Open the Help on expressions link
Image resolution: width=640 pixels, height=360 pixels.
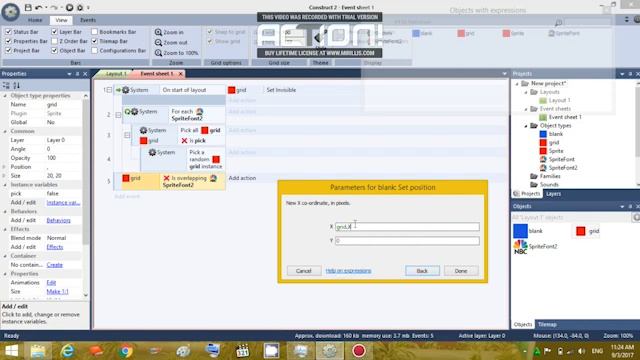point(348,271)
